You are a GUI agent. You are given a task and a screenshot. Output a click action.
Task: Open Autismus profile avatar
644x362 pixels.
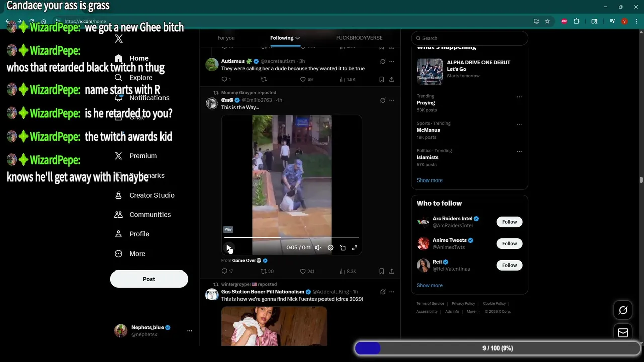tap(212, 64)
